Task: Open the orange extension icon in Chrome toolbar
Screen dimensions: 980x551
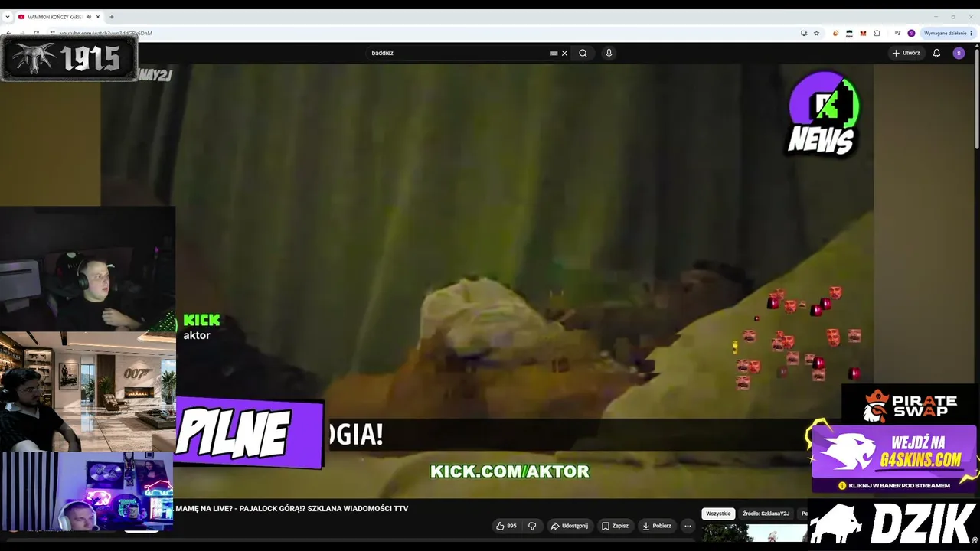Action: pos(836,33)
